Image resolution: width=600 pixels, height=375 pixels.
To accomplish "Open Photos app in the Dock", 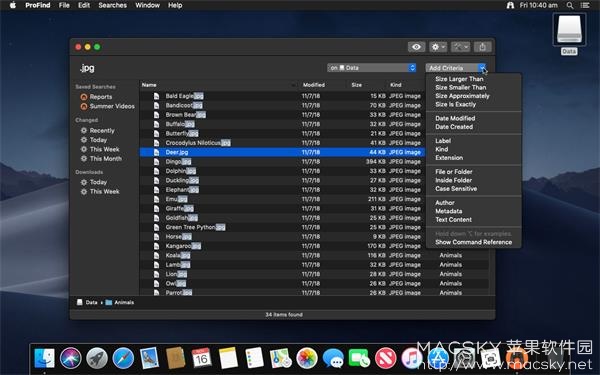I will 307,358.
